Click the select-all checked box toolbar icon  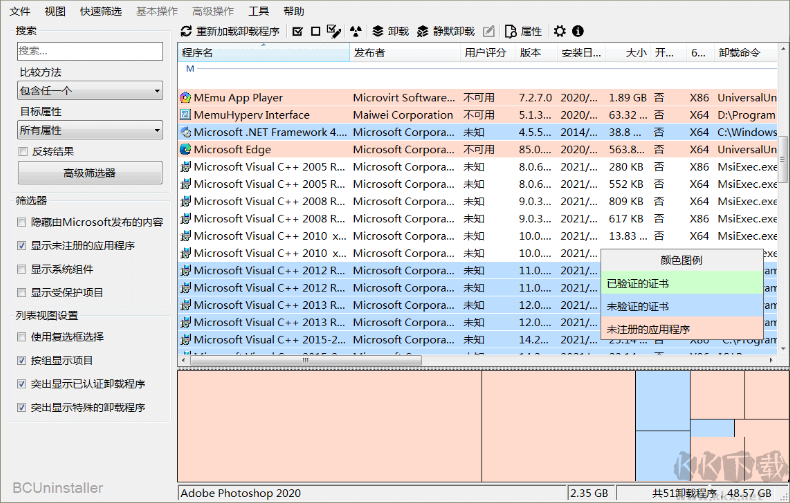point(298,31)
